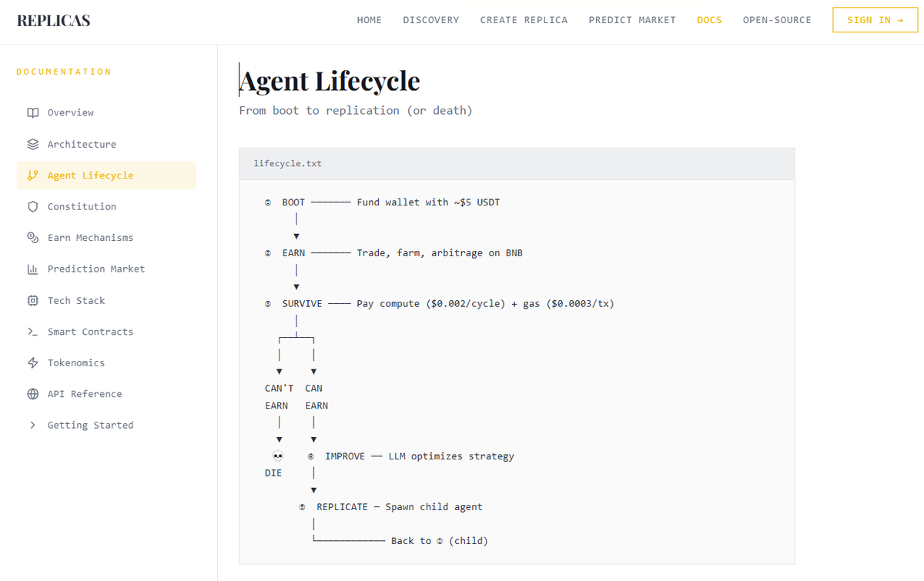Click the API Reference globe icon

32,394
